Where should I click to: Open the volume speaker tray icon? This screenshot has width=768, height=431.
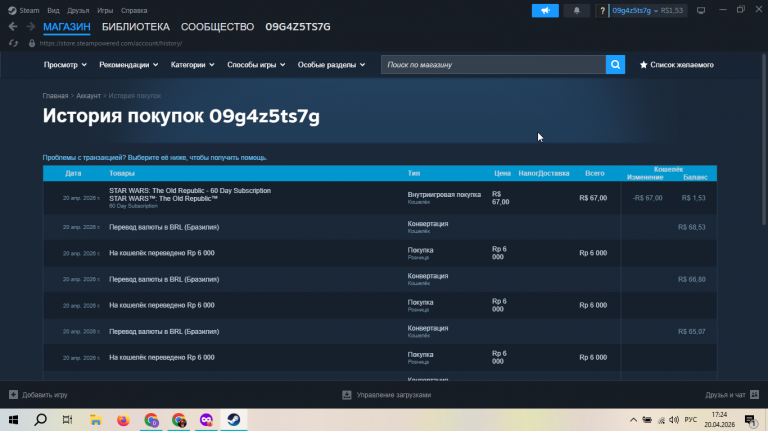click(x=674, y=420)
